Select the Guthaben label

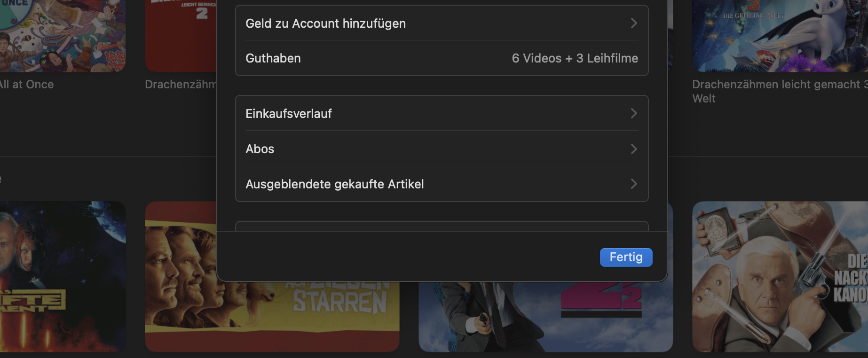click(x=273, y=58)
